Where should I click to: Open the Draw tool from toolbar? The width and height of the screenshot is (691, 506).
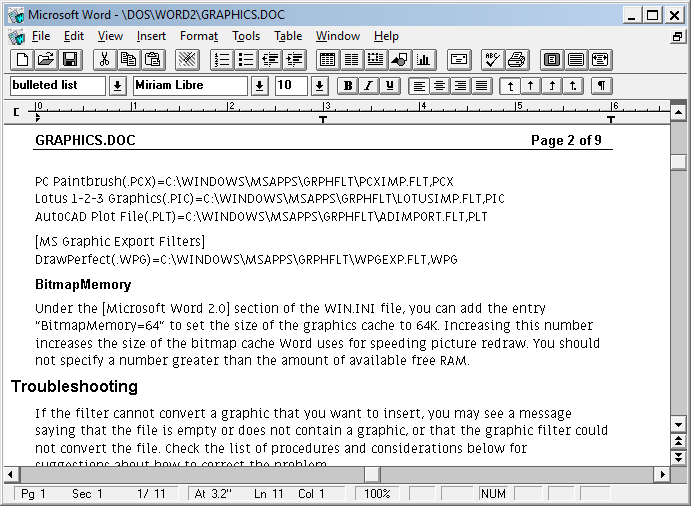pos(399,60)
